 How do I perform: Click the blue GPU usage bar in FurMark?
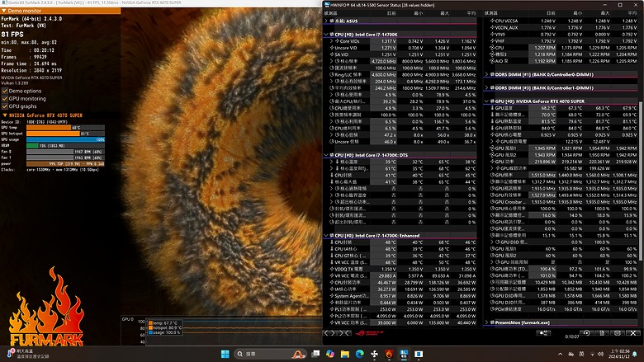tap(65, 140)
